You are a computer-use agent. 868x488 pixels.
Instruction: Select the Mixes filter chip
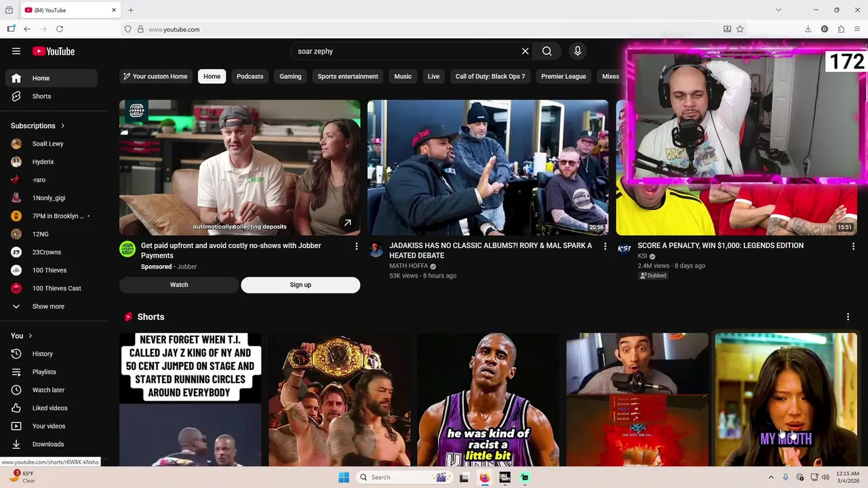click(610, 77)
